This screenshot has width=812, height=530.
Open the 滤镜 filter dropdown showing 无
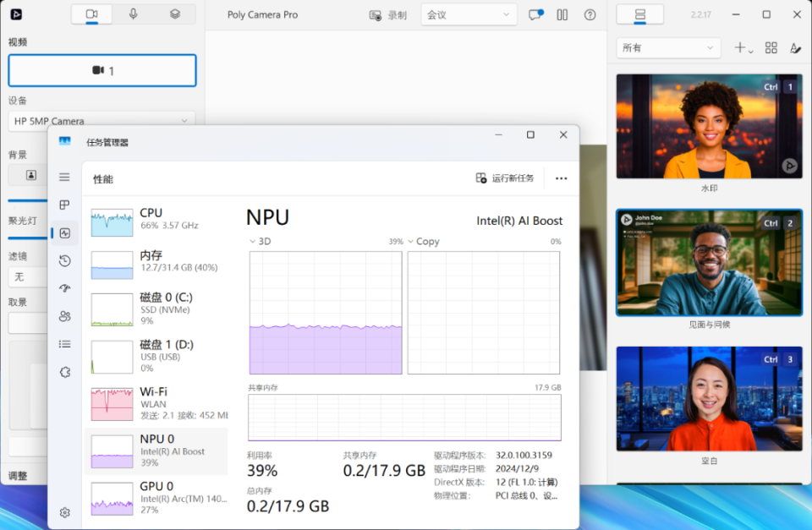(x=28, y=277)
